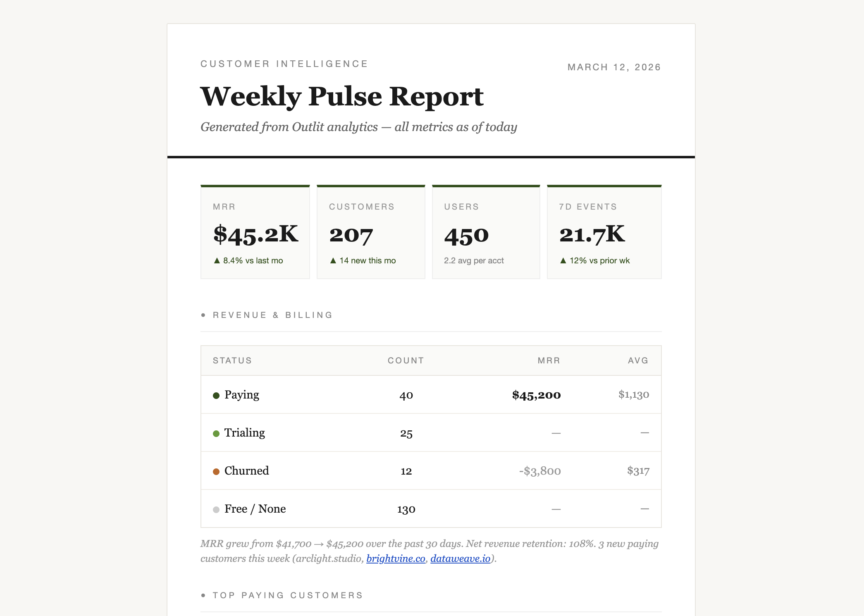The height and width of the screenshot is (616, 864).
Task: Click the Avg column header
Action: coord(638,361)
